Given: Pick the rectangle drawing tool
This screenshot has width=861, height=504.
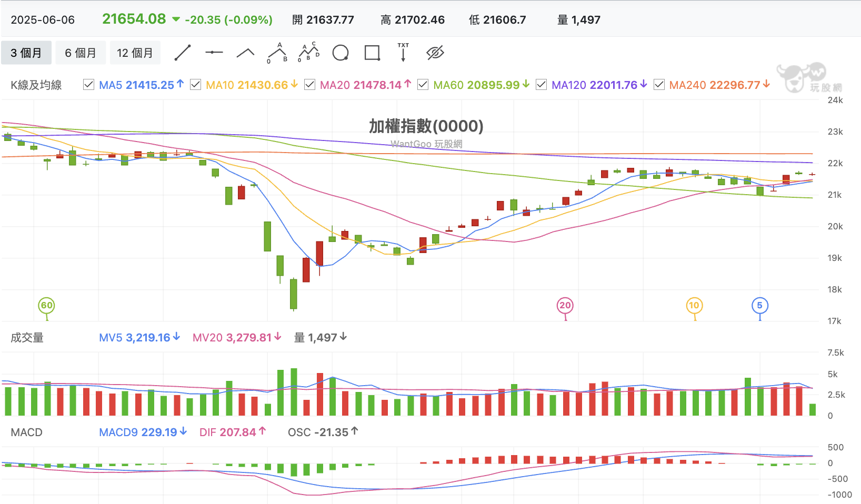Looking at the screenshot, I should pos(372,53).
